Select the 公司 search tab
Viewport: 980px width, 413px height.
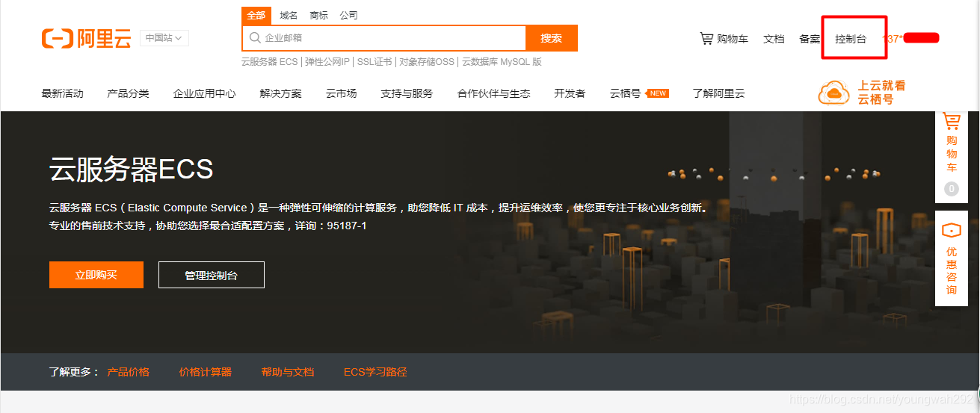click(348, 15)
